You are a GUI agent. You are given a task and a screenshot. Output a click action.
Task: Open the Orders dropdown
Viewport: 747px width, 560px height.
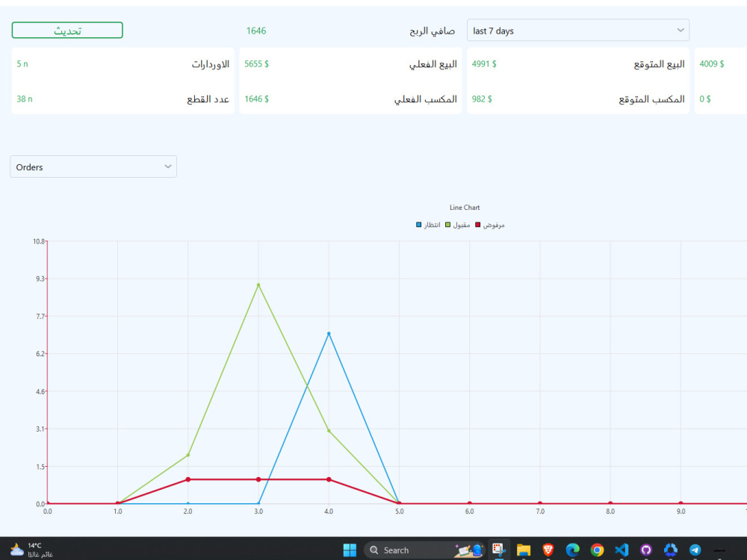[93, 166]
